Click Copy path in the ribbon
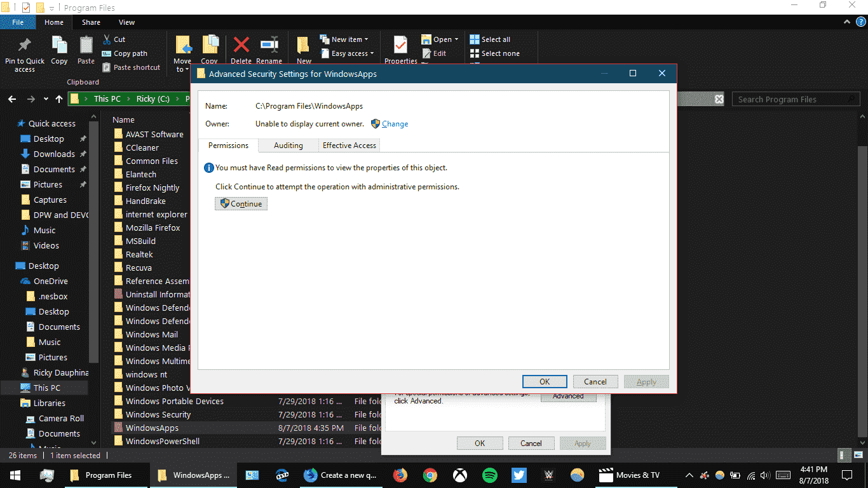The height and width of the screenshot is (488, 868). point(125,53)
